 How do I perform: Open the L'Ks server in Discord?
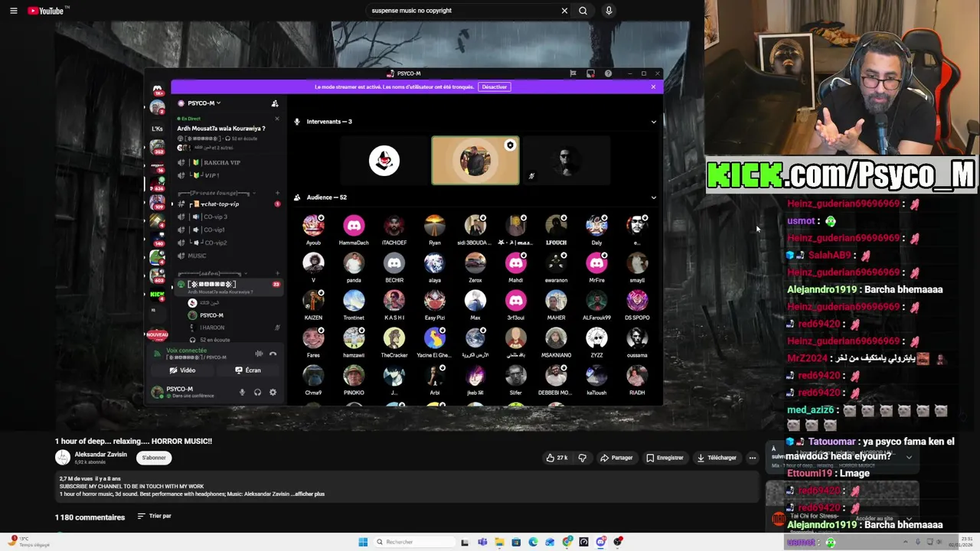(x=157, y=129)
